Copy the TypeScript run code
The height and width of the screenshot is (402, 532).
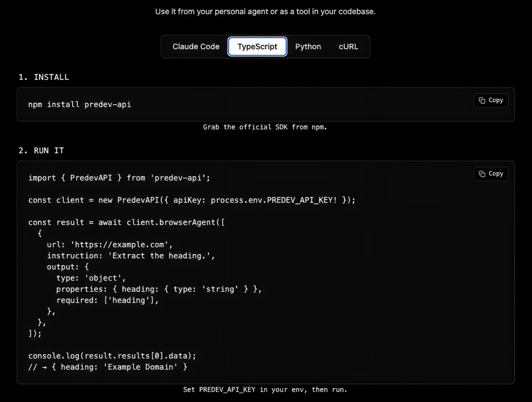tap(491, 174)
